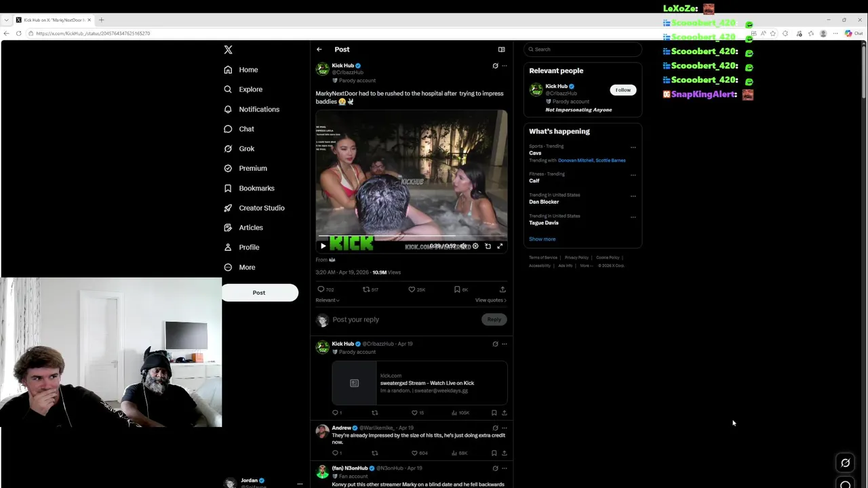Screen dimensions: 868x488
Task: Like Andrew's reply with 604 likes
Action: 419,453
